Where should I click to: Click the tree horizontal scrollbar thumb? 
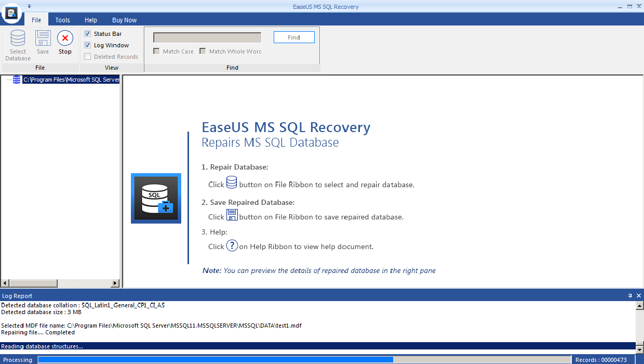click(33, 283)
